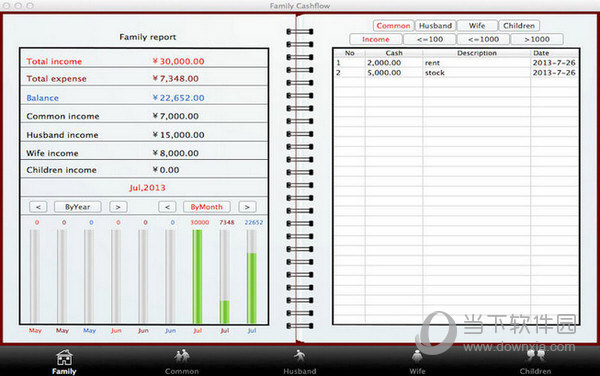Filter entries by <=100

pos(430,39)
